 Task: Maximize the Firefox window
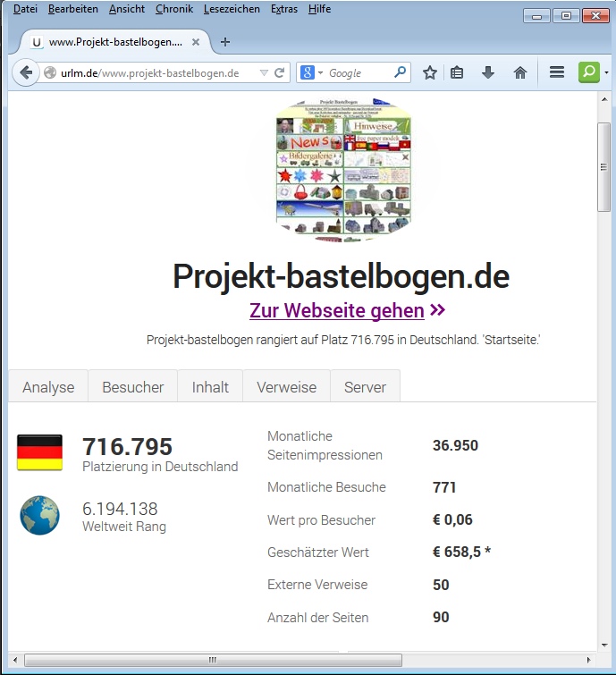tap(566, 16)
